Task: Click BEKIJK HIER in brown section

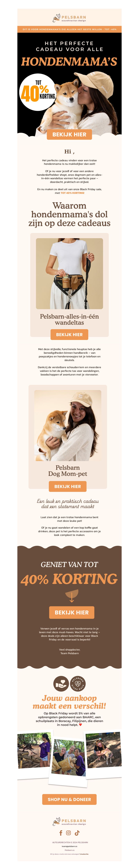Action: click(x=72, y=612)
